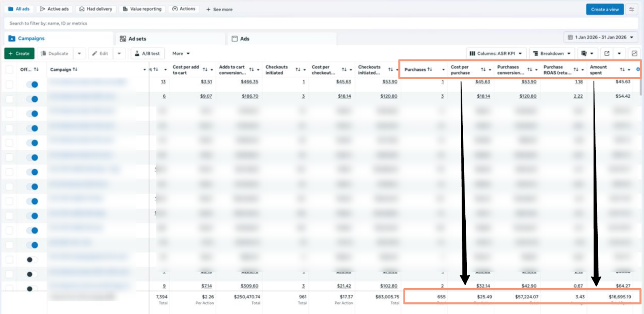
Task: Open the charts panel icon
Action: point(634,54)
